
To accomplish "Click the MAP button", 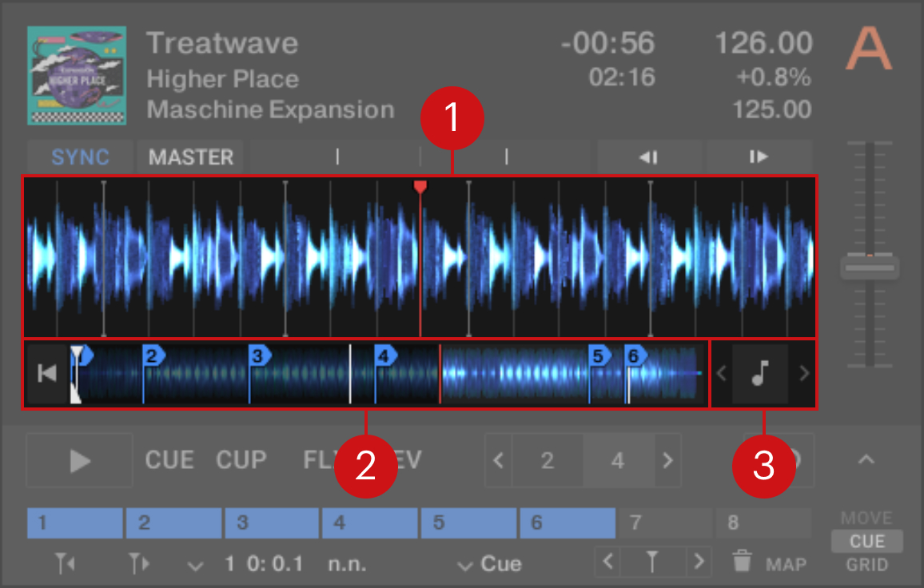I will [x=786, y=565].
